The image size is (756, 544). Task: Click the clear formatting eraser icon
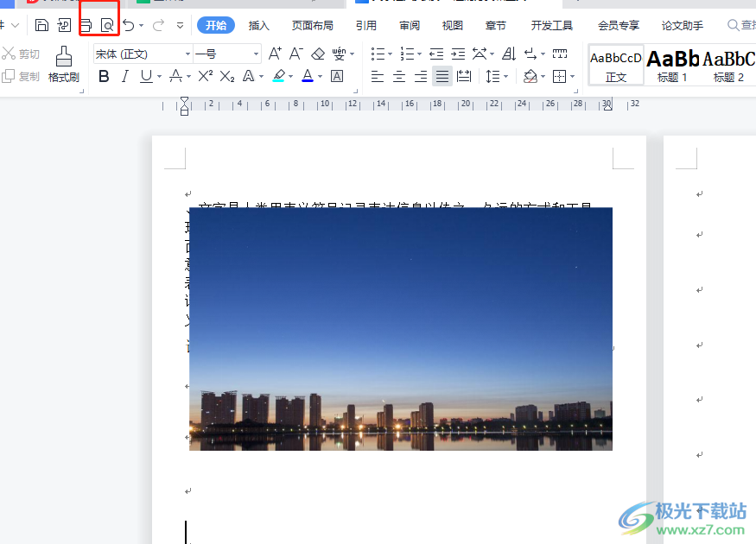coord(318,54)
